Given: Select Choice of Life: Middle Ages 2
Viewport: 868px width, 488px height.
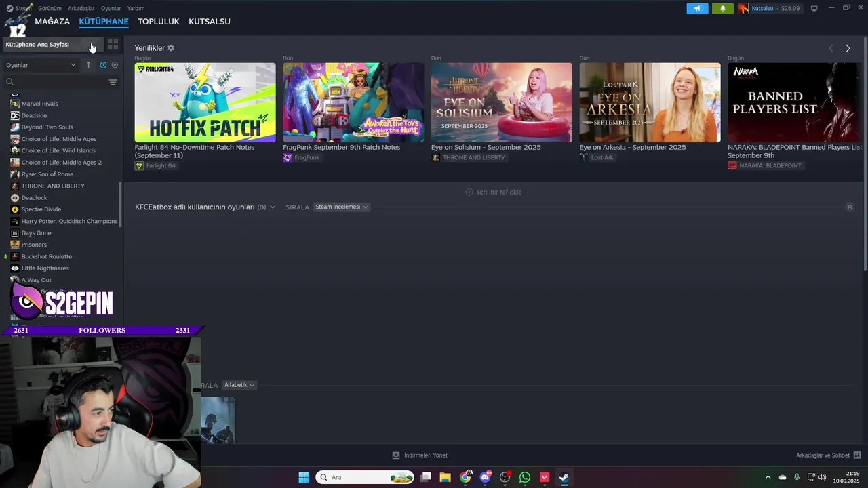Looking at the screenshot, I should coord(61,163).
